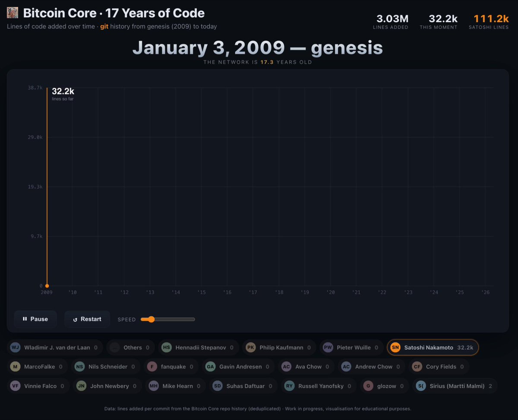
Task: Click the Bitcoin Core avatar thumbnail
Action: coord(13,13)
